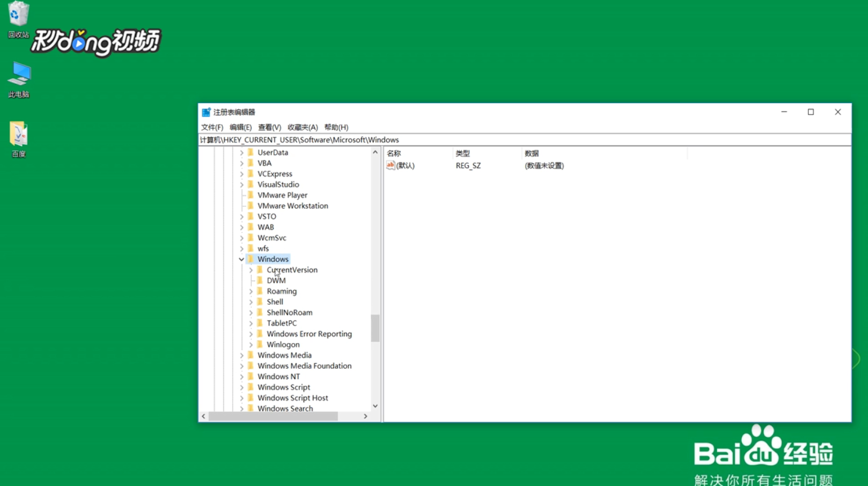Expand the UserData key
868x486 pixels.
click(241, 153)
